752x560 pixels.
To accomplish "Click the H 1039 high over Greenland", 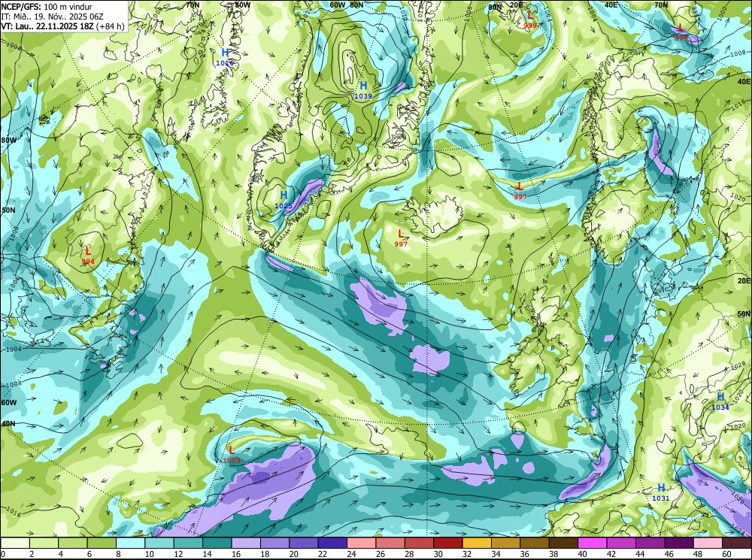I will pos(363,90).
